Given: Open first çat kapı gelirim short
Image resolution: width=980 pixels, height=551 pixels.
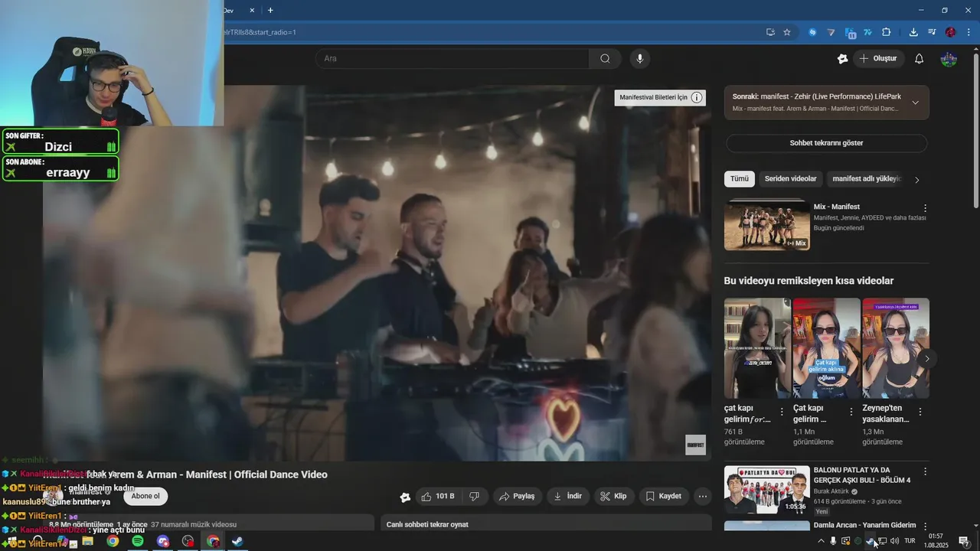Looking at the screenshot, I should pyautogui.click(x=757, y=348).
